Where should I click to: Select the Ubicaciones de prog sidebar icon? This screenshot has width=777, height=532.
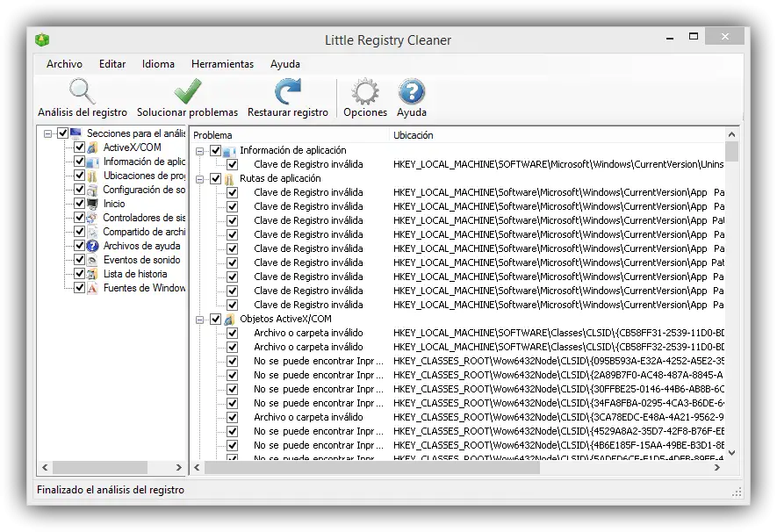(x=93, y=176)
